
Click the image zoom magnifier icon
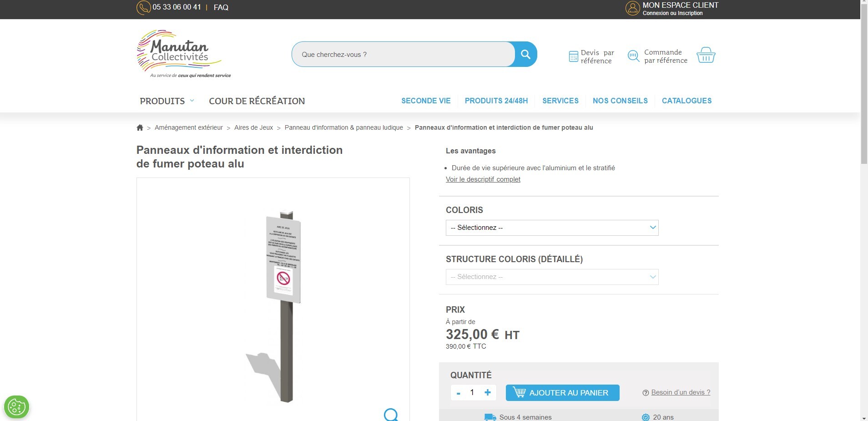tap(391, 414)
